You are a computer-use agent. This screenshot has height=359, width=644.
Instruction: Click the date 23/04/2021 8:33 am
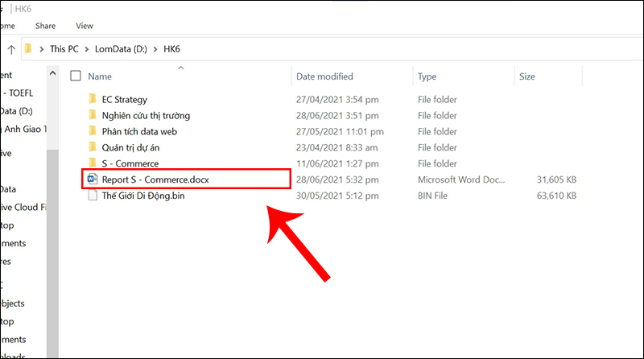(x=336, y=147)
